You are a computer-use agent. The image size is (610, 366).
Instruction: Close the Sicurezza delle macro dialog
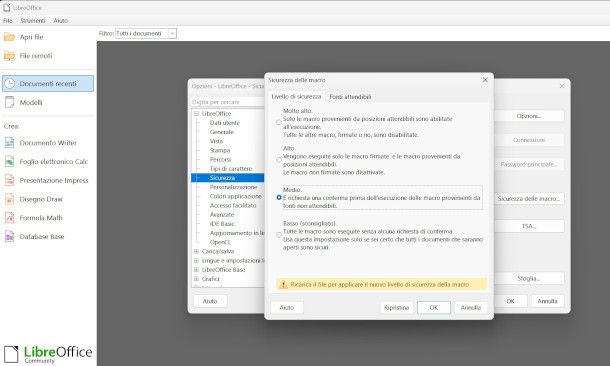click(485, 80)
